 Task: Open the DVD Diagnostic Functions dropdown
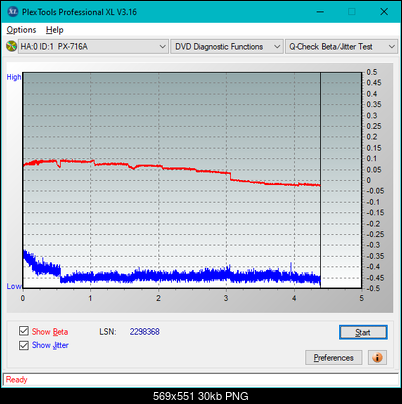click(227, 47)
